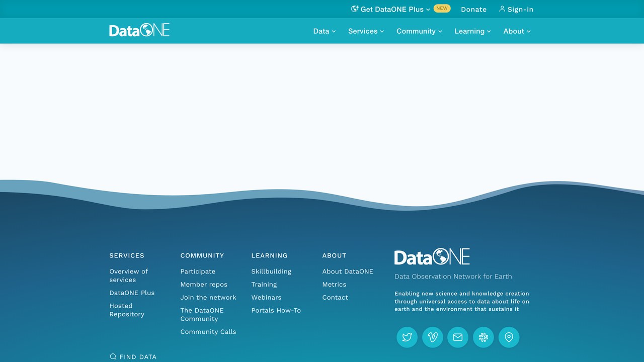
Task: Go to the Metrics footer link
Action: 334,285
